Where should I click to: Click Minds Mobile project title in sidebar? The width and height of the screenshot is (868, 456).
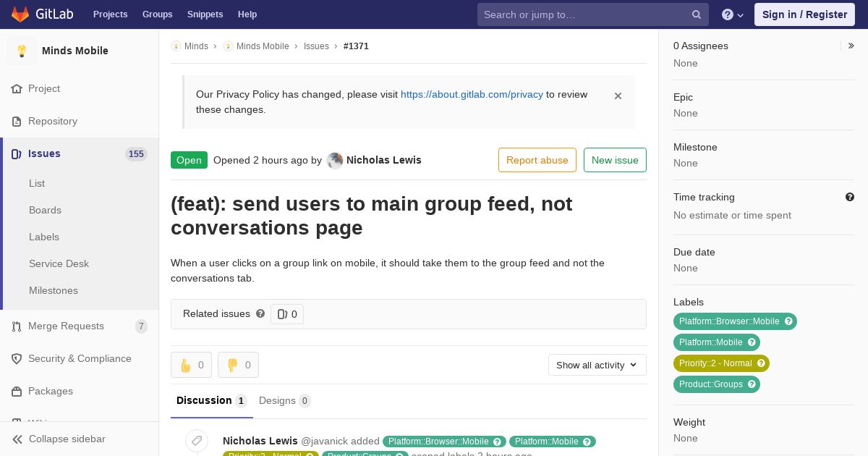(x=75, y=51)
